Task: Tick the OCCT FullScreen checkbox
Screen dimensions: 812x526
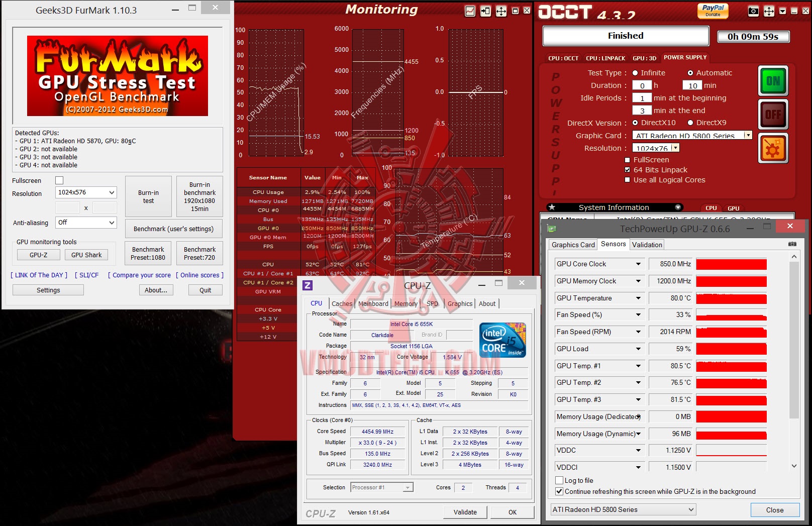Action: [x=627, y=160]
